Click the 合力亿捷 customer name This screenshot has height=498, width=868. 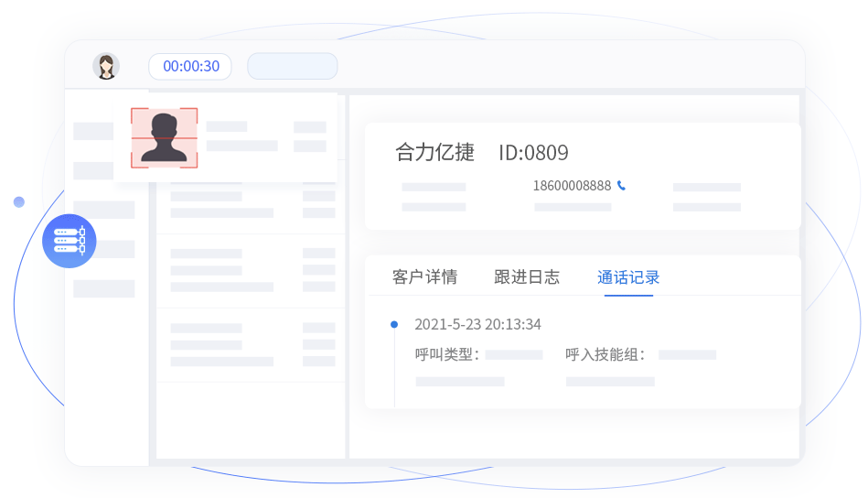click(x=434, y=152)
